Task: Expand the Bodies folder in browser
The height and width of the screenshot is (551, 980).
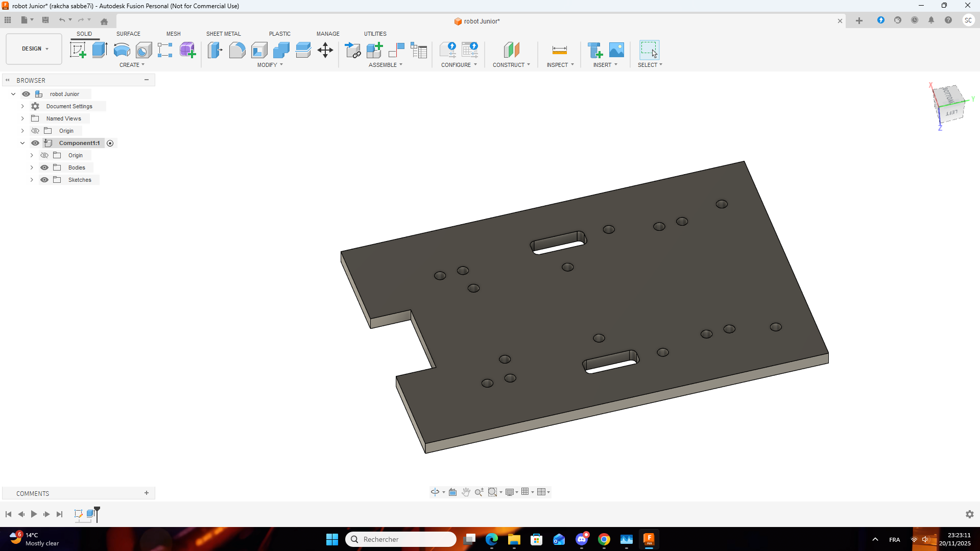Action: point(32,167)
